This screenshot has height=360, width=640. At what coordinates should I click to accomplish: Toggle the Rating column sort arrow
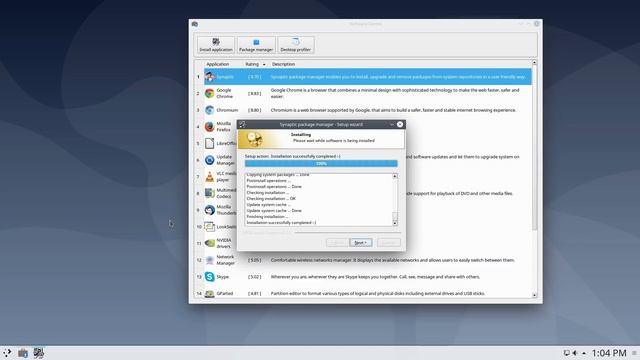(264, 64)
